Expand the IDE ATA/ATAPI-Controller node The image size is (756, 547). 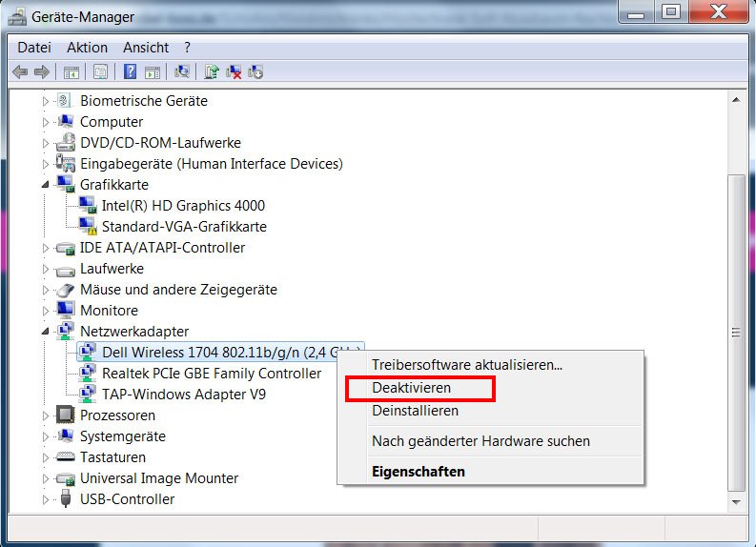(46, 248)
